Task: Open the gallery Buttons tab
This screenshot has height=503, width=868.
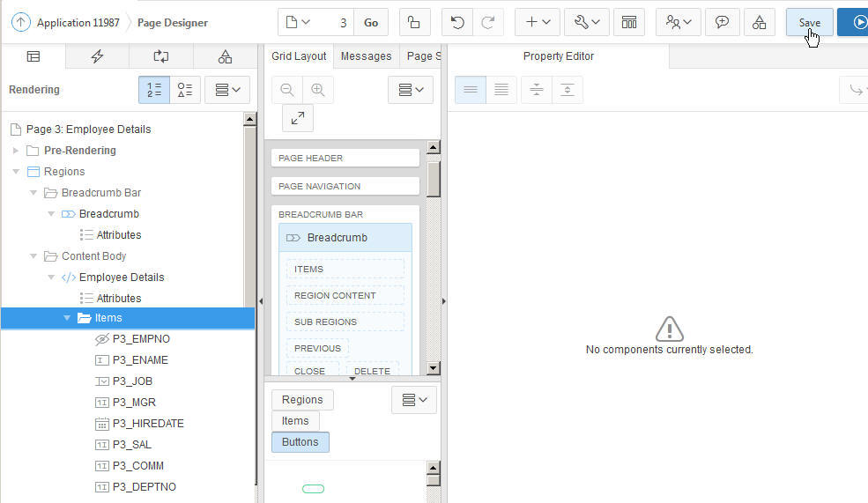Action: pyautogui.click(x=300, y=442)
